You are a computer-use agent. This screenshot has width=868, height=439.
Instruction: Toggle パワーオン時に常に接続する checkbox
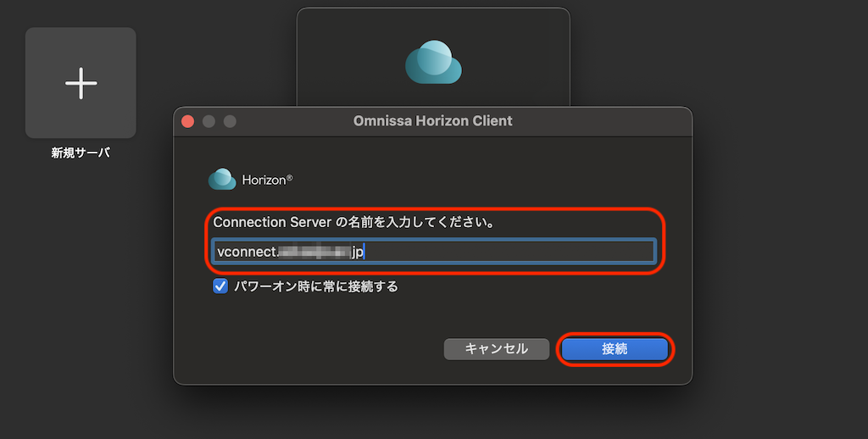coord(220,286)
